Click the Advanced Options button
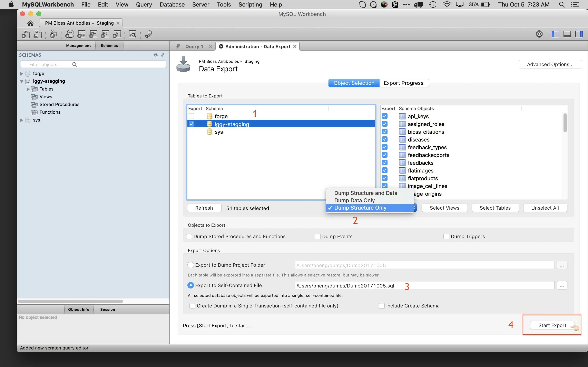588x367 pixels. click(x=550, y=64)
